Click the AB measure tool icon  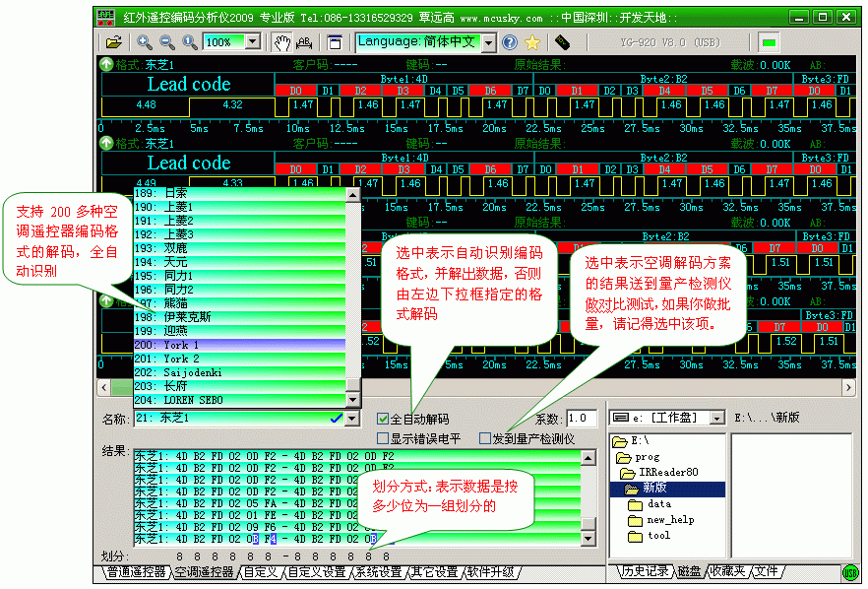(304, 42)
